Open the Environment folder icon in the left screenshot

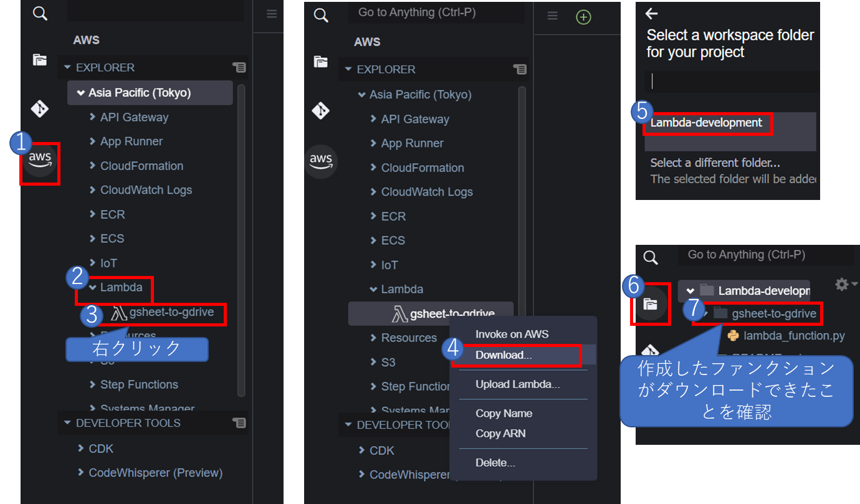click(40, 60)
